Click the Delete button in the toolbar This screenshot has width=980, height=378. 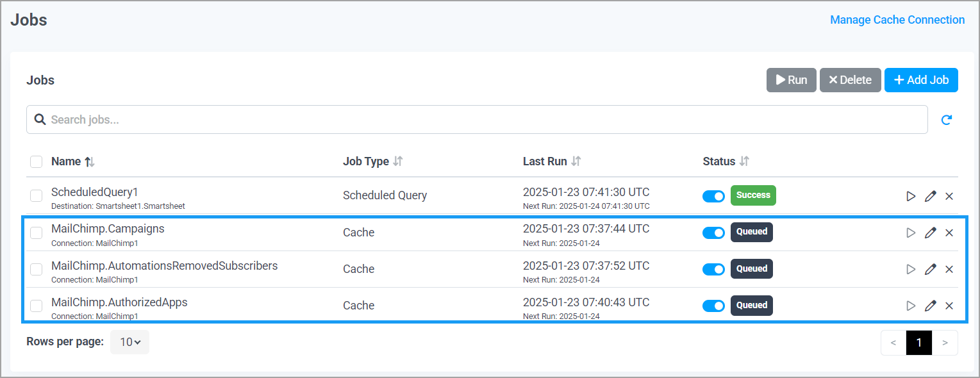tap(850, 79)
